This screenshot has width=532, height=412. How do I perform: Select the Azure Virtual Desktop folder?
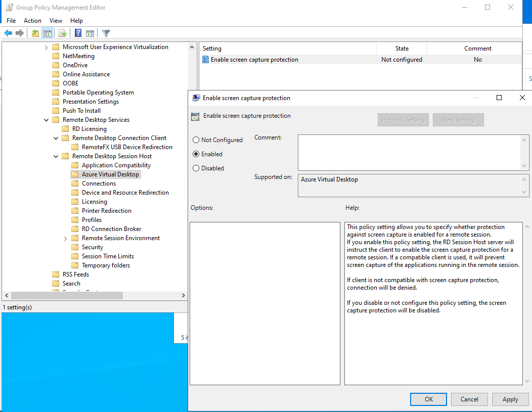pos(110,174)
